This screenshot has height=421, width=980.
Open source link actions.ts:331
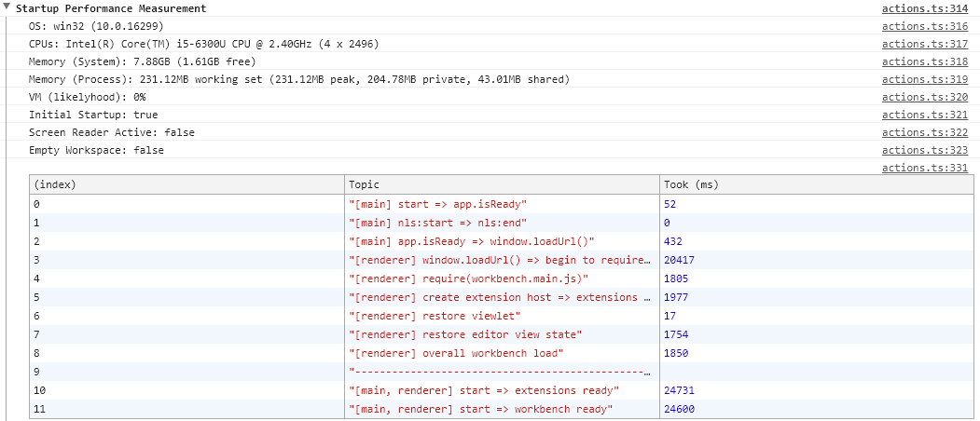coord(924,168)
